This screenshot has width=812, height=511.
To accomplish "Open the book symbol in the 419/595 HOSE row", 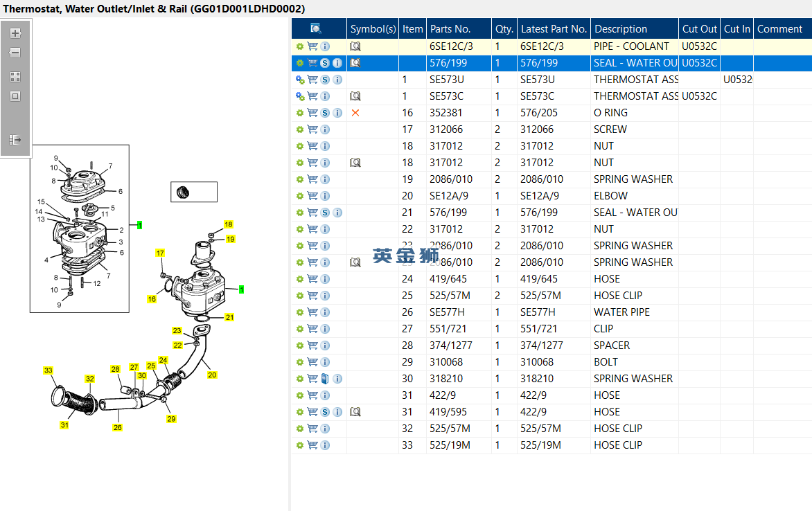I will (355, 411).
